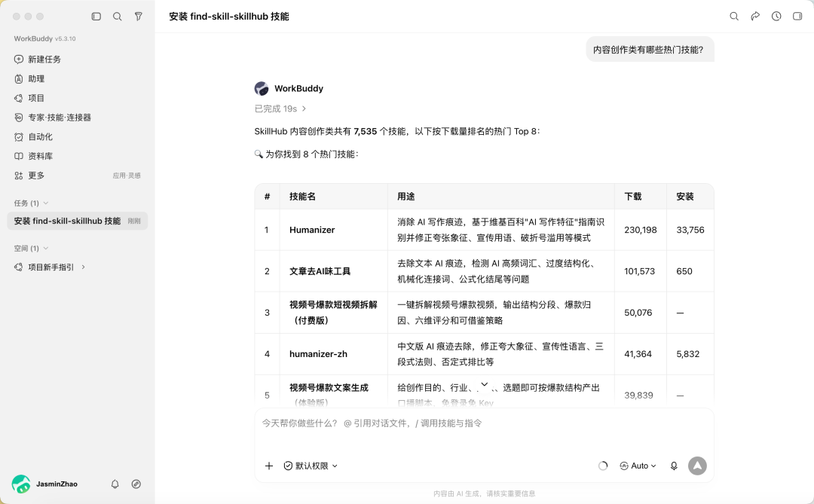Collapse the 任务 (1) group

[x=31, y=203]
